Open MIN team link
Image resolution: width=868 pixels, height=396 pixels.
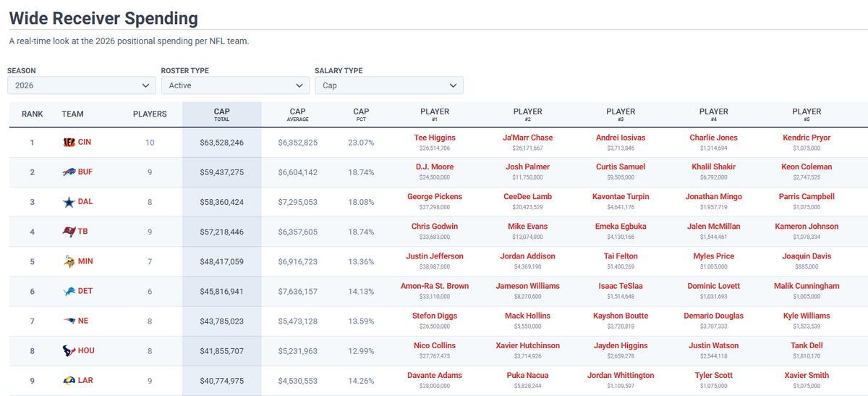(x=85, y=261)
